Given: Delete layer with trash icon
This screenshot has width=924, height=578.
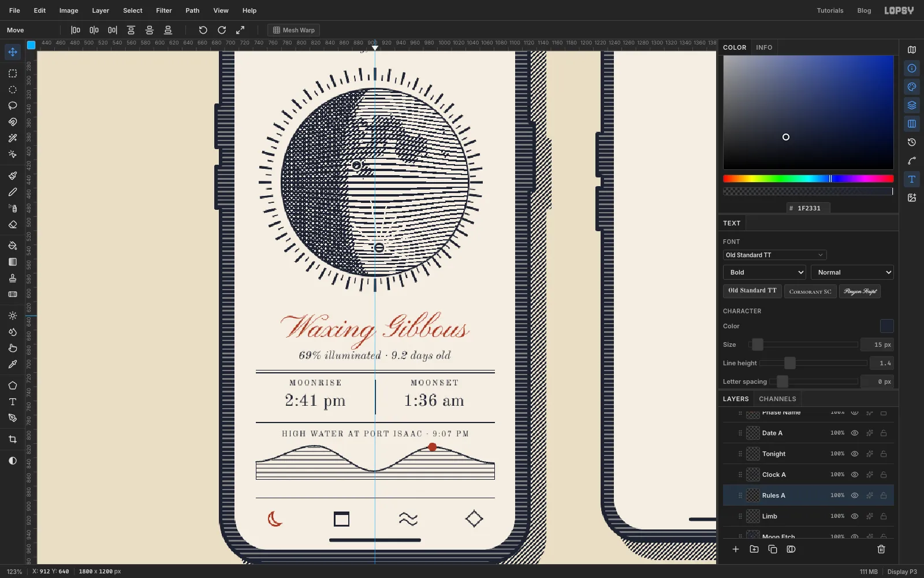Looking at the screenshot, I should (881, 549).
